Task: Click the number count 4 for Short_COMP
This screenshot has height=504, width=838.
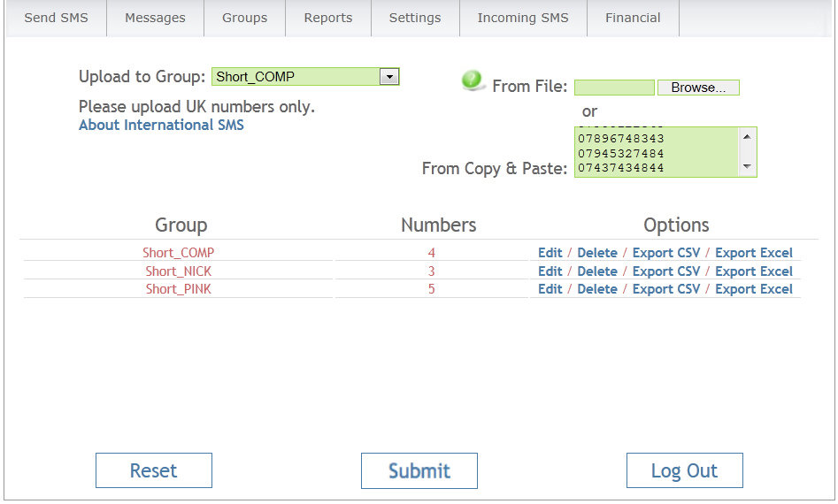Action: click(x=431, y=253)
